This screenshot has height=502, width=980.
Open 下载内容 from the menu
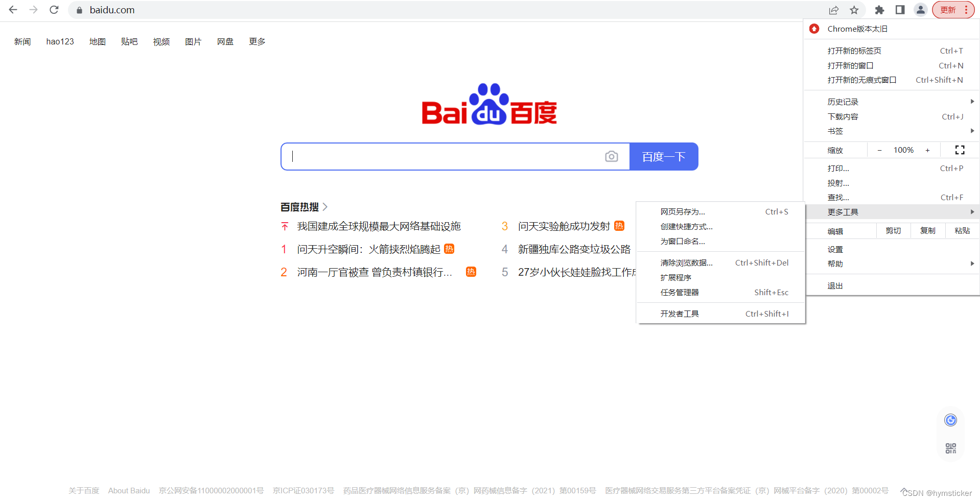pos(892,116)
